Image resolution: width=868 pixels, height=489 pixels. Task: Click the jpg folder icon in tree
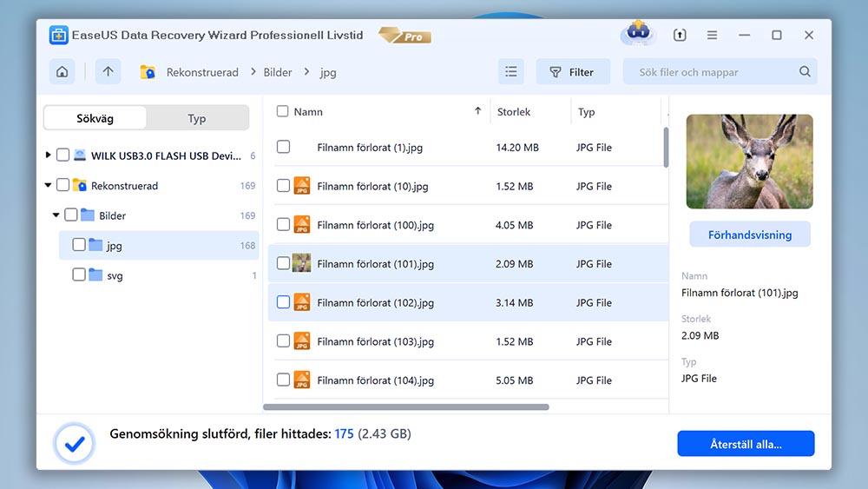pos(95,245)
